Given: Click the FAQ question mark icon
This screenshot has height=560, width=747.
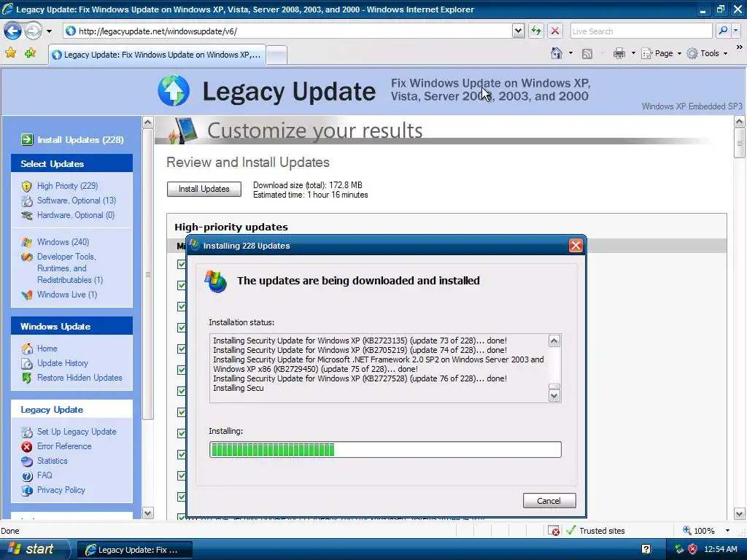Looking at the screenshot, I should [x=27, y=475].
